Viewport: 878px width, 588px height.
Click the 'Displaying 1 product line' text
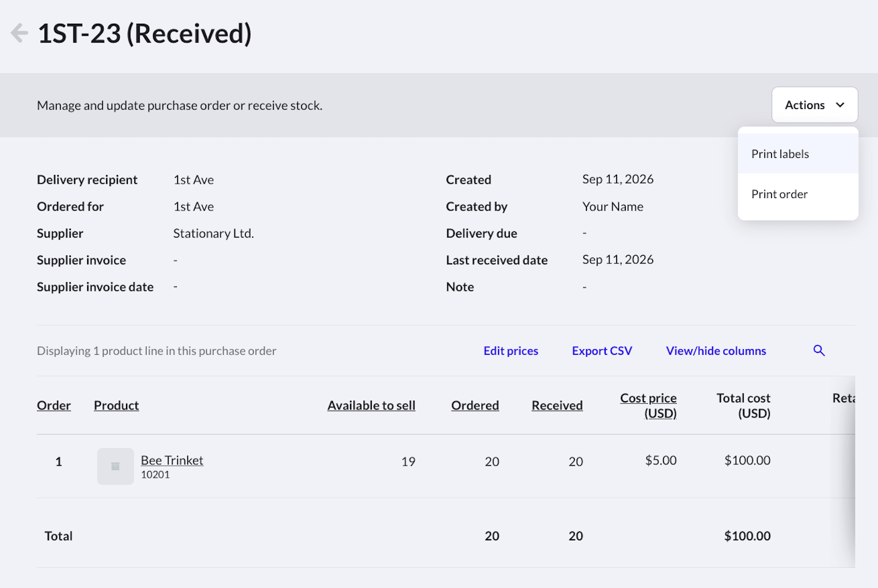(157, 351)
